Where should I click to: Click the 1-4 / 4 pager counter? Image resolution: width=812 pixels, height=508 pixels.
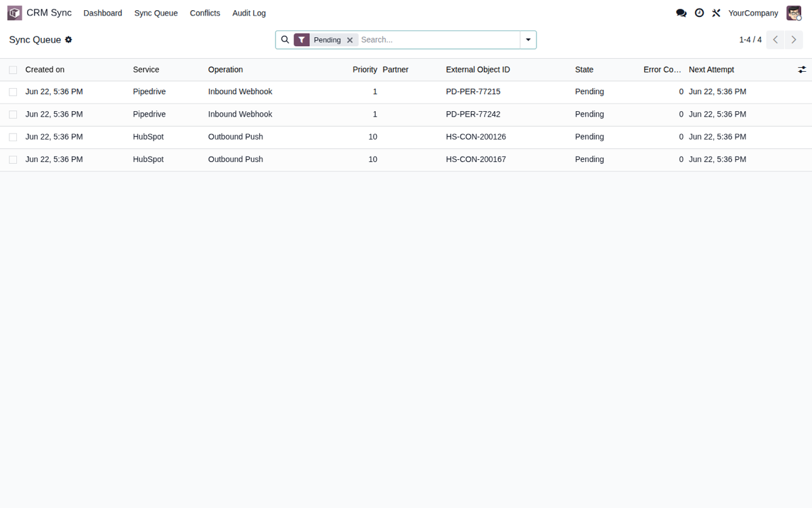750,40
